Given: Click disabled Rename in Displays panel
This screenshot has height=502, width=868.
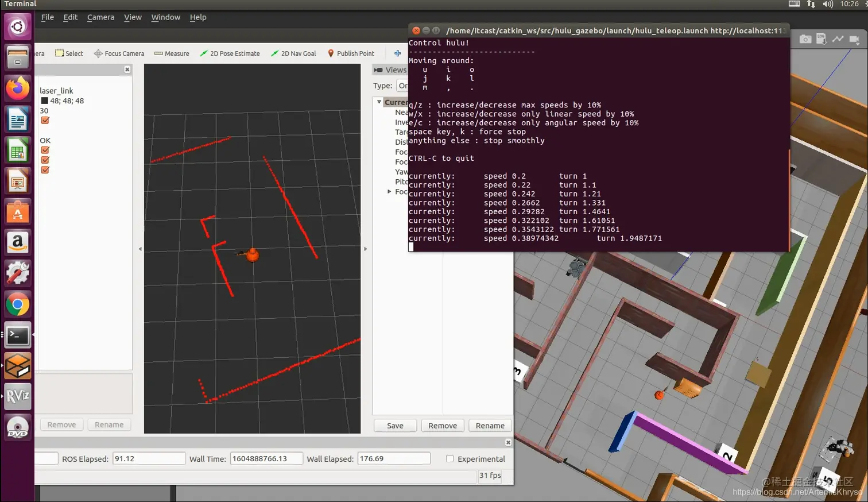Looking at the screenshot, I should (x=109, y=424).
